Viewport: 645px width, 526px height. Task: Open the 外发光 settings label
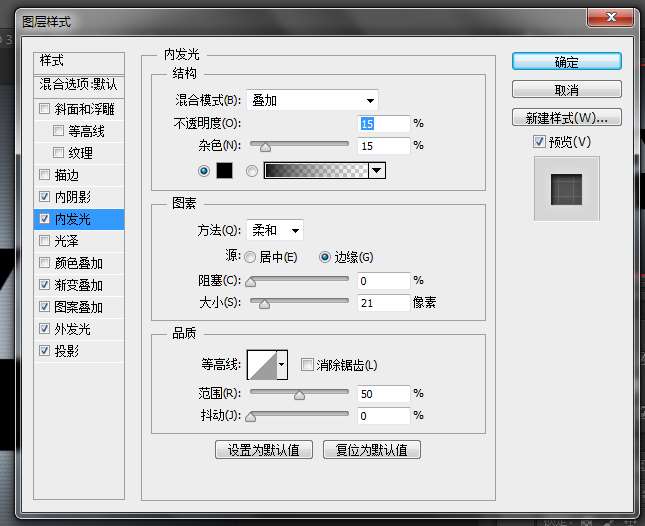pyautogui.click(x=72, y=329)
